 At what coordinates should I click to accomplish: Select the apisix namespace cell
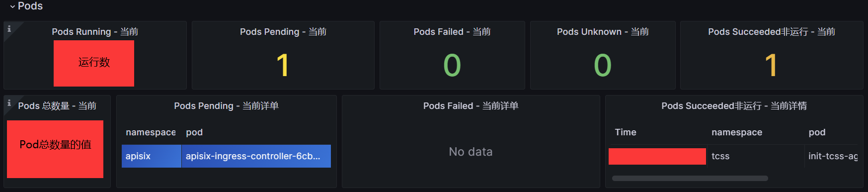coord(152,156)
